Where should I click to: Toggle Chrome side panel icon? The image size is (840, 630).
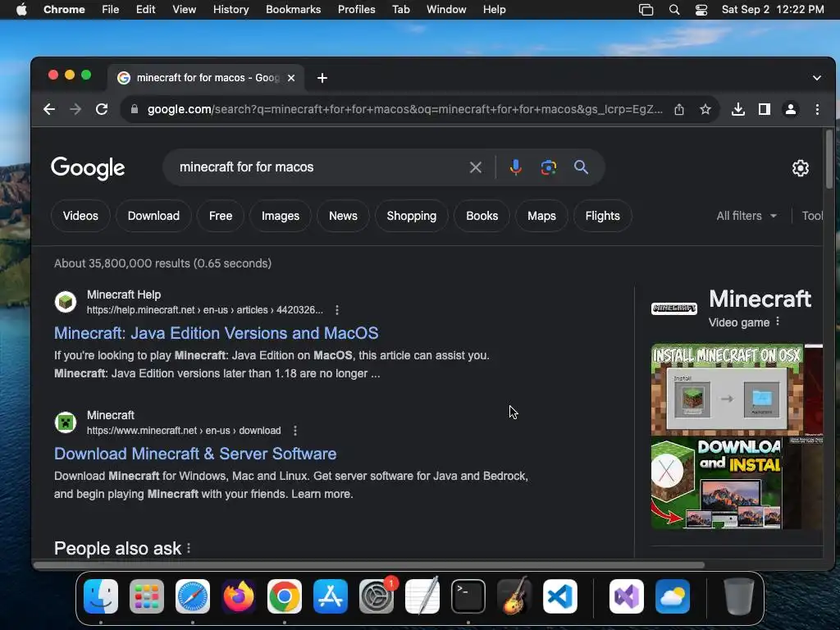click(x=765, y=109)
